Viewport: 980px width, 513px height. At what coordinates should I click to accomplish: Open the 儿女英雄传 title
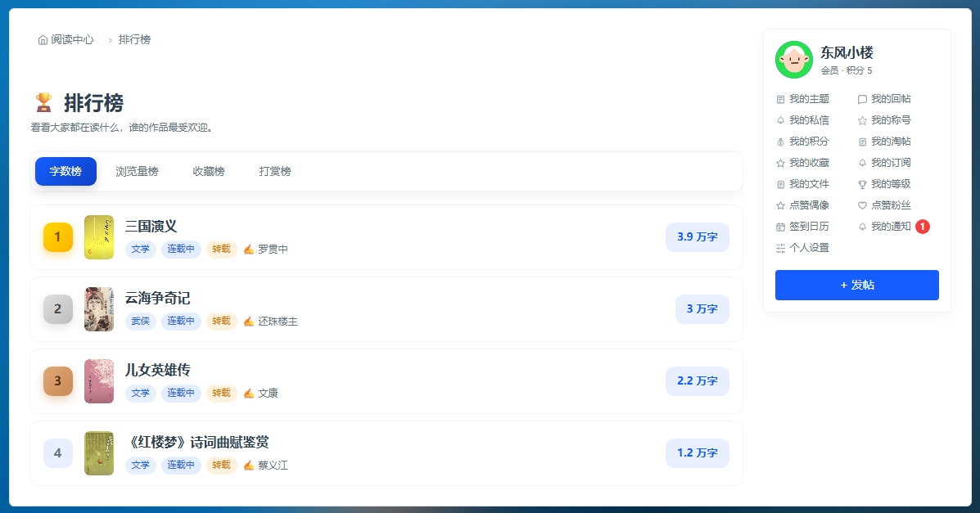[157, 370]
